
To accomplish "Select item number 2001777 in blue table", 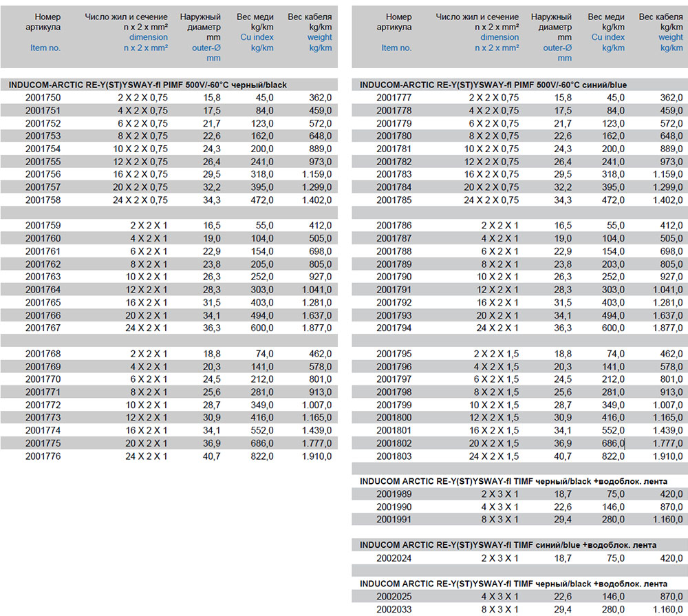I will tap(394, 98).
